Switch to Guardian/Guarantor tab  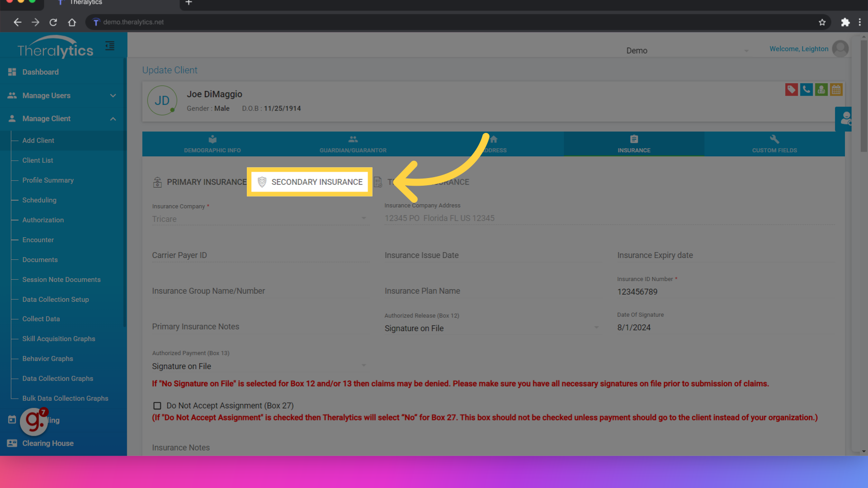point(353,144)
